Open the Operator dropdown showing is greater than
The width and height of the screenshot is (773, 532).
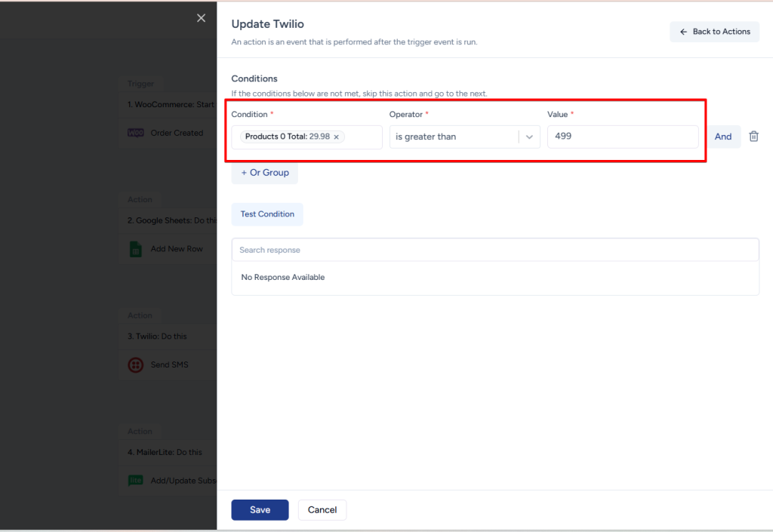453,137
